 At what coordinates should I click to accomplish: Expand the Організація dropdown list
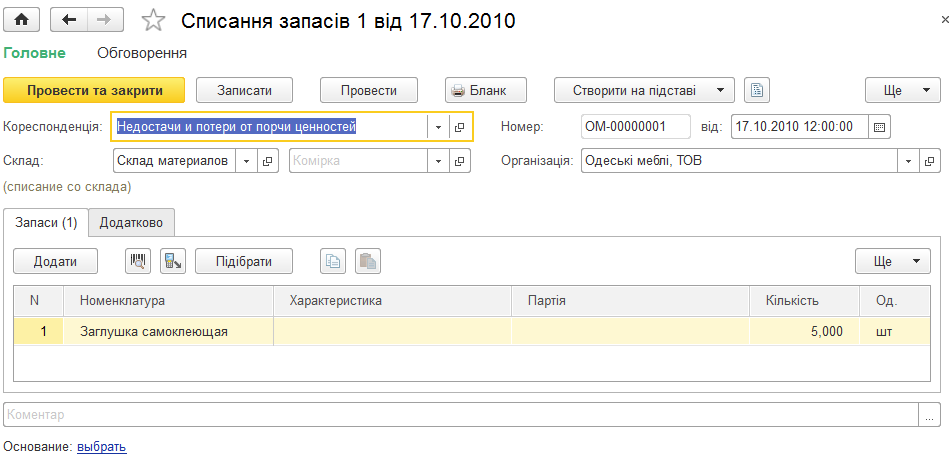click(908, 161)
